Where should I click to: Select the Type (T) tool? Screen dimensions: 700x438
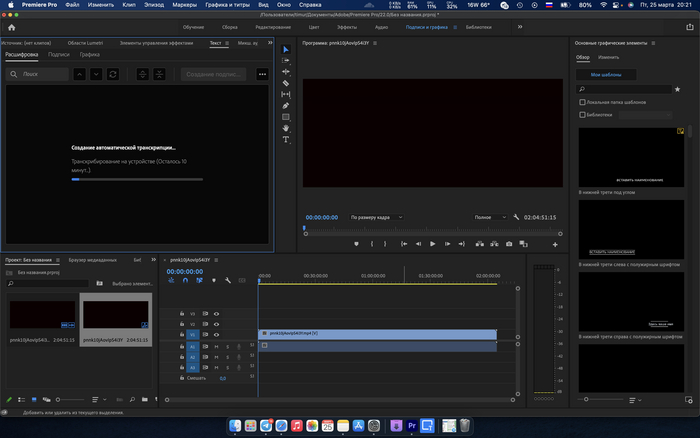click(x=286, y=139)
